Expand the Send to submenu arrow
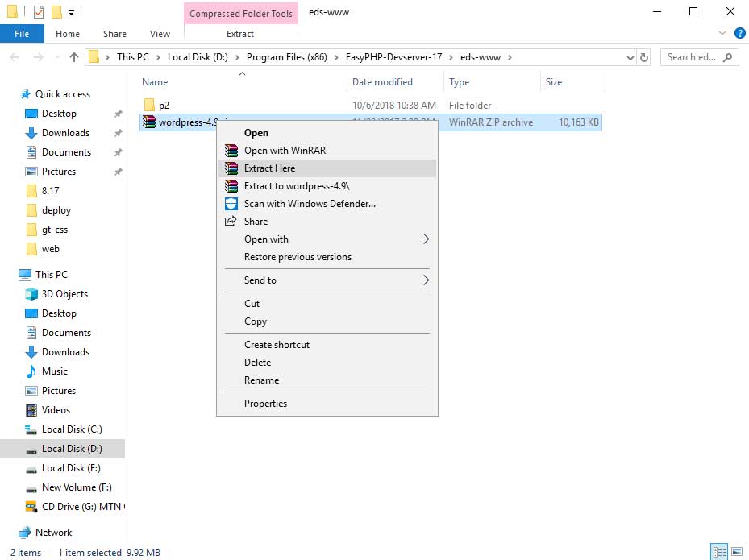Screen dimensions: 749x560 tap(426, 280)
